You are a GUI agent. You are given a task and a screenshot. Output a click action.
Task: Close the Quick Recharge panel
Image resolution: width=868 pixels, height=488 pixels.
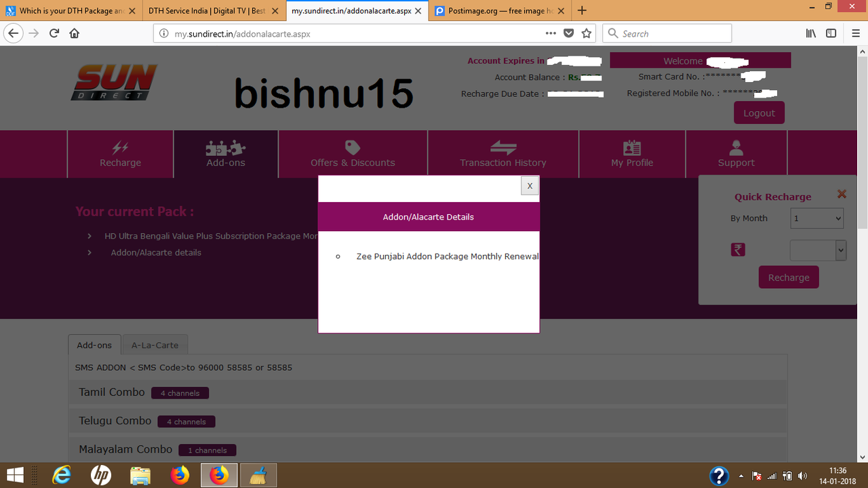(x=842, y=194)
